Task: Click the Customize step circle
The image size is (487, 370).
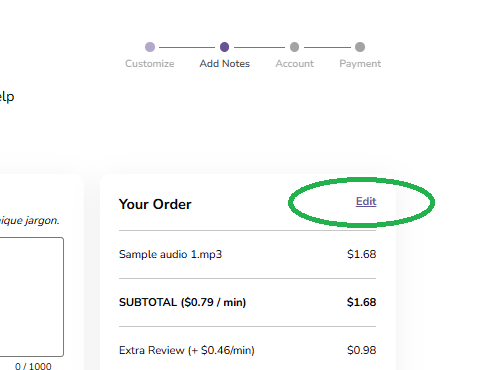Action: coord(150,47)
